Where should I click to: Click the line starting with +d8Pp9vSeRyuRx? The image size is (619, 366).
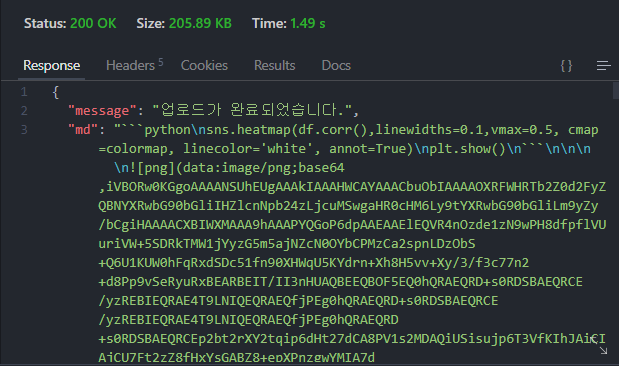click(x=341, y=282)
